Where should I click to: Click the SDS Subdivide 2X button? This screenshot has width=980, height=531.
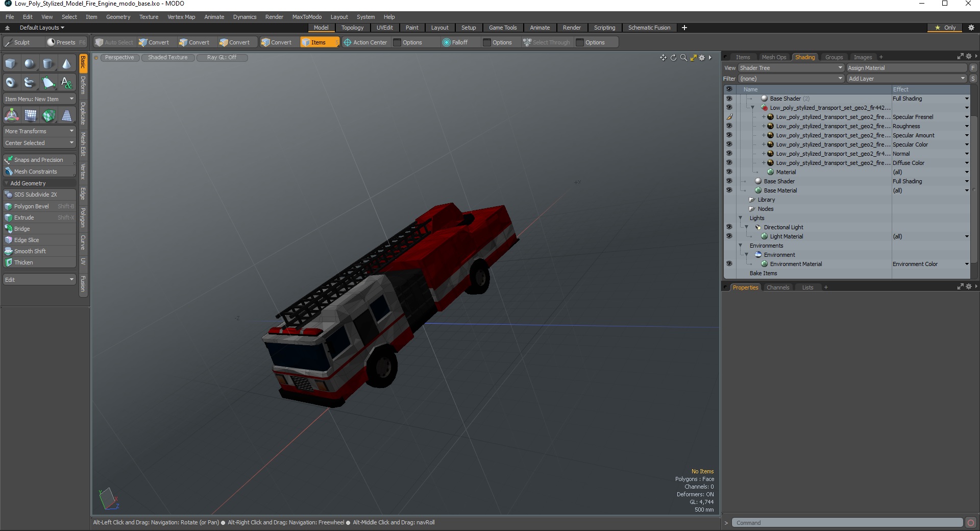point(40,195)
